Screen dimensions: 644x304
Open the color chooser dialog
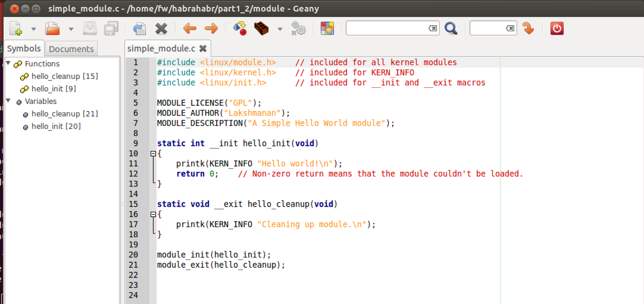[327, 29]
